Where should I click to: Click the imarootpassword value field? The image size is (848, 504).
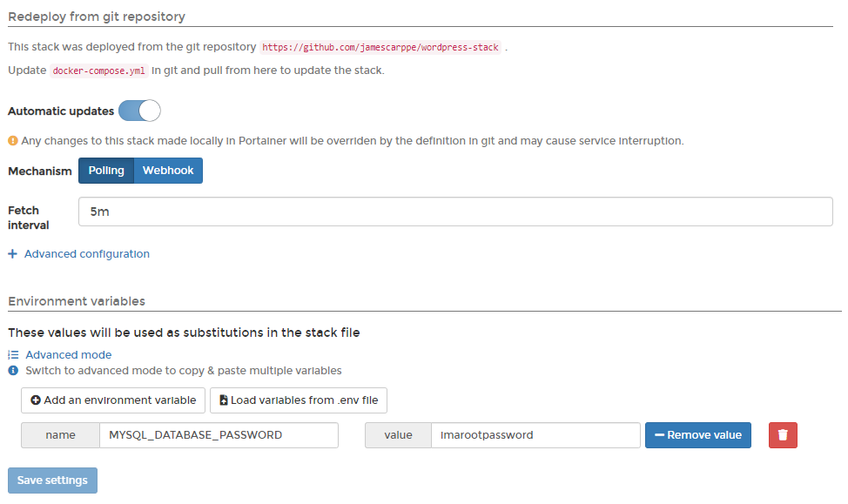[535, 435]
